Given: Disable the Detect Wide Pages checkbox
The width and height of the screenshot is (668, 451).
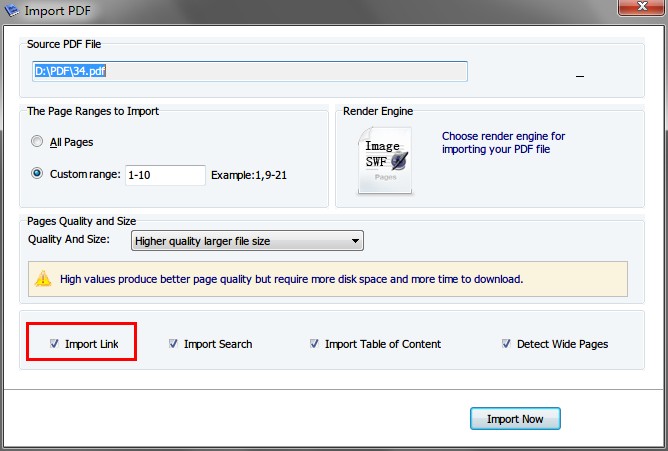Looking at the screenshot, I should coord(506,343).
